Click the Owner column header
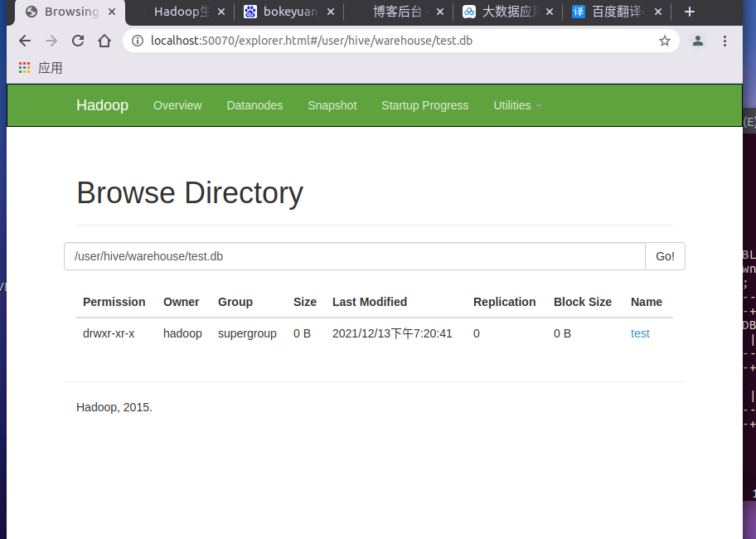The height and width of the screenshot is (539, 756). click(x=181, y=302)
